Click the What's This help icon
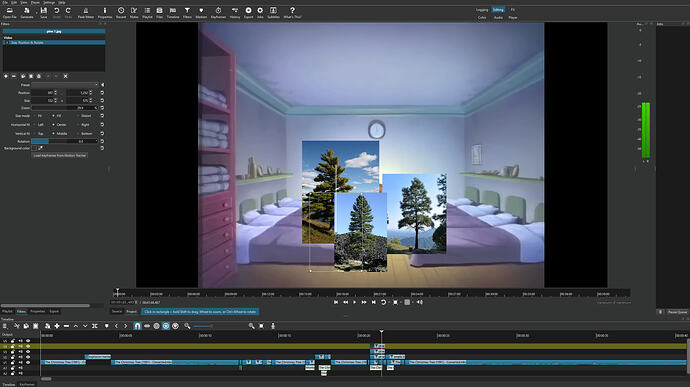Viewport: 690px width, 387px height. [x=292, y=12]
